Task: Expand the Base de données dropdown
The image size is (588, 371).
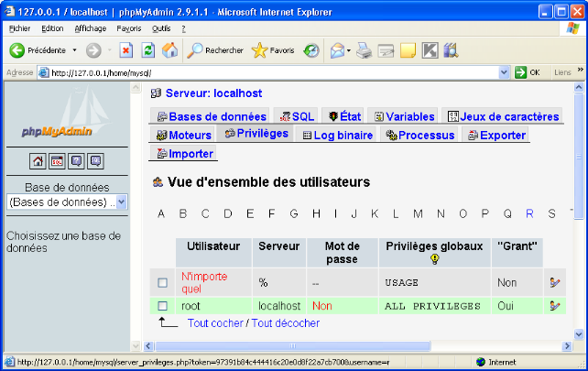Action: (121, 202)
